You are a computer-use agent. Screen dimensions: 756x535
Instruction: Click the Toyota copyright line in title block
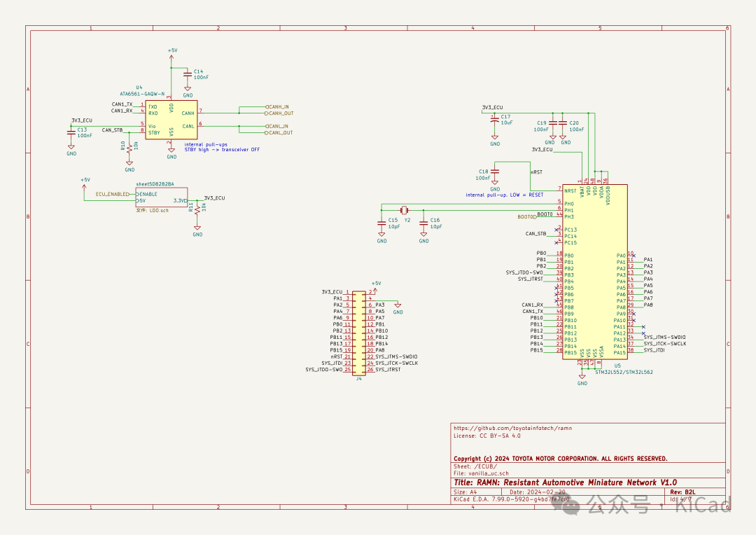561,459
